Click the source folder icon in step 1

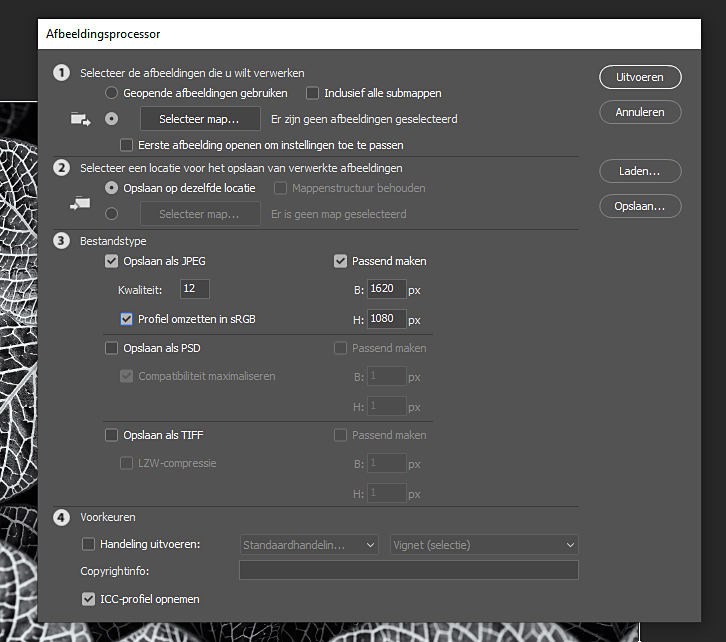point(81,119)
